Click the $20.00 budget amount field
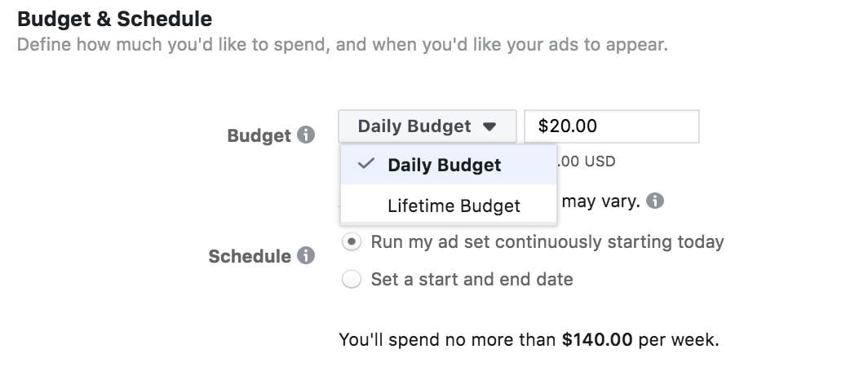 [611, 126]
